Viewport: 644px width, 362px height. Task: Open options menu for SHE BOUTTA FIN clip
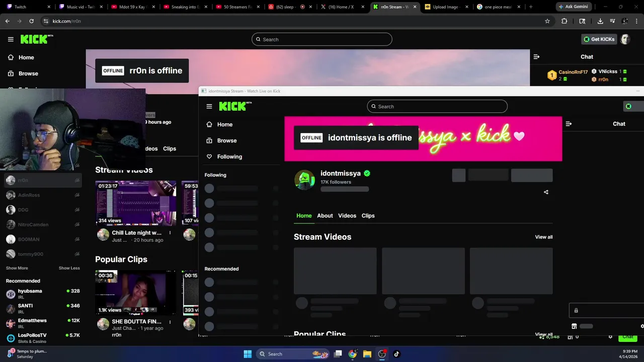170,322
